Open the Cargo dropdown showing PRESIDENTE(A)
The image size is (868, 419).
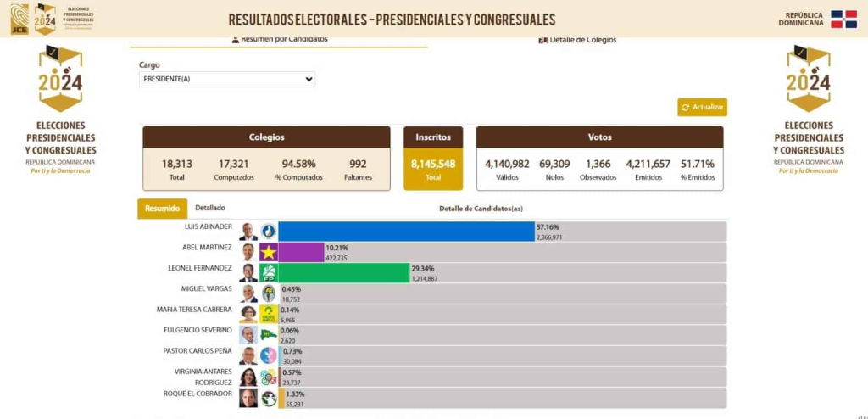coord(227,79)
